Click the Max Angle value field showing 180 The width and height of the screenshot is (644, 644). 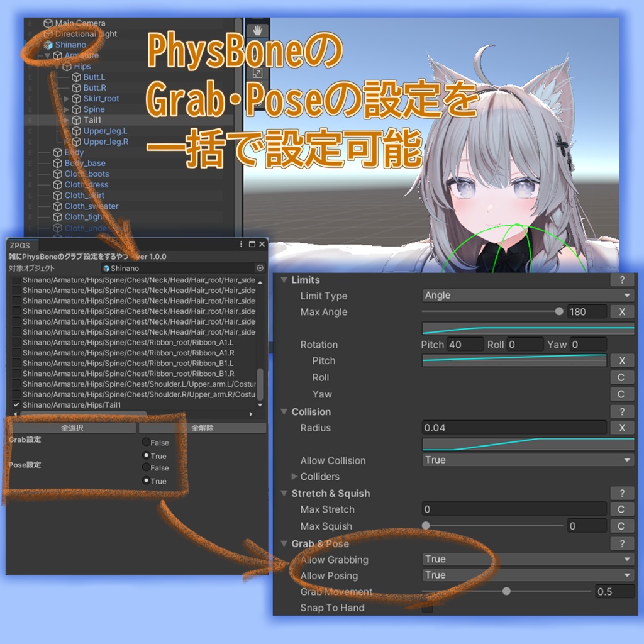(587, 311)
